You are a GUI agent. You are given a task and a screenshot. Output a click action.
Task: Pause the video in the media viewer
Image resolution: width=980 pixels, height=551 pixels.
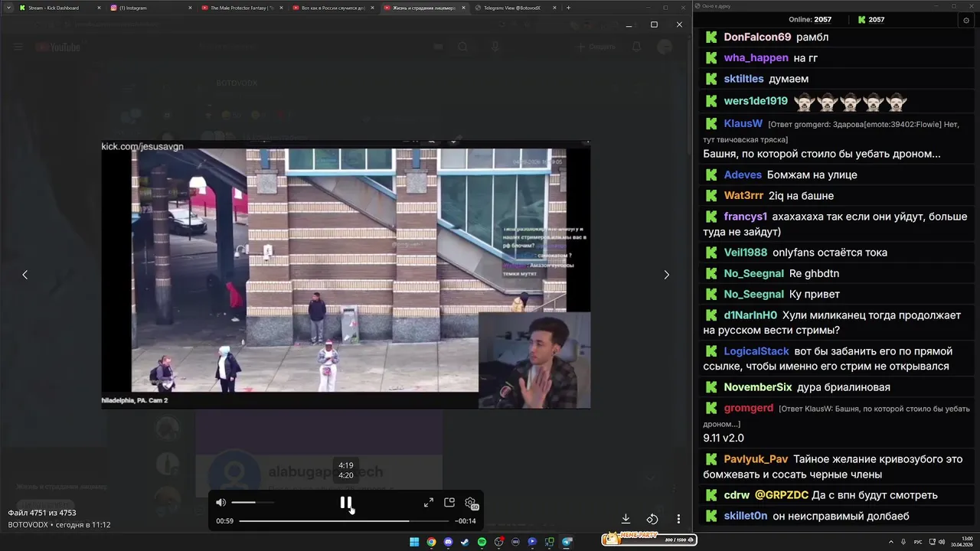click(x=346, y=502)
